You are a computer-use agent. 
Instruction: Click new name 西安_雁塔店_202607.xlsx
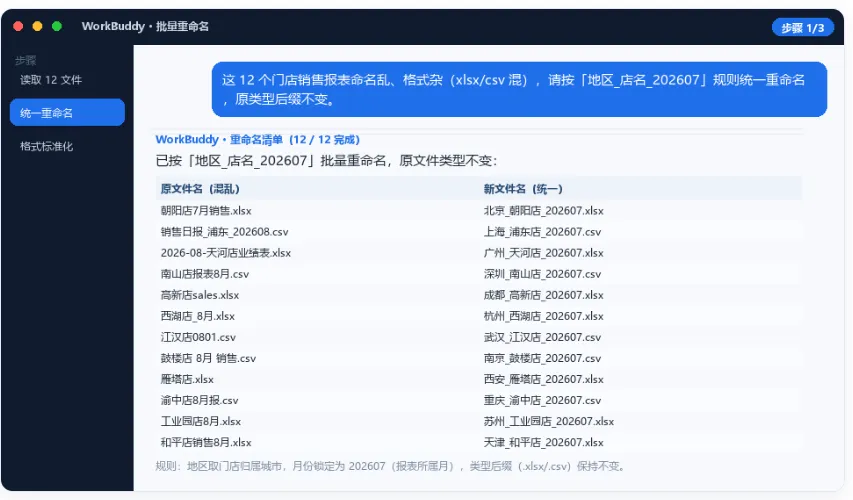[543, 379]
